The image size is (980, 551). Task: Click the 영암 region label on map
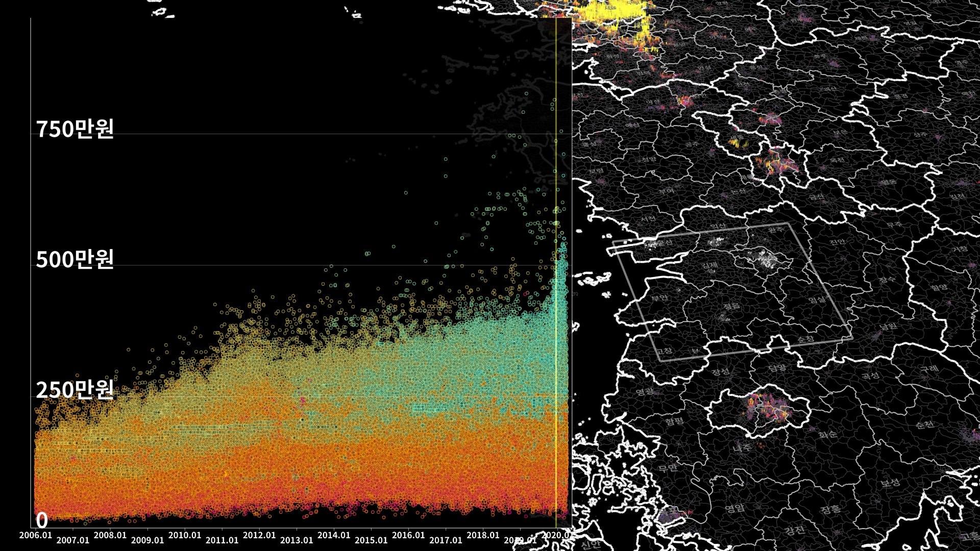(x=734, y=508)
